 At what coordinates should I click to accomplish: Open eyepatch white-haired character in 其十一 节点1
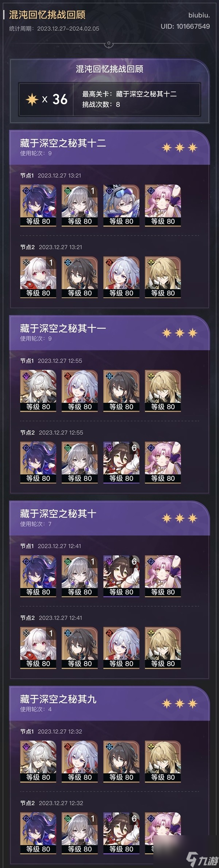(x=38, y=391)
